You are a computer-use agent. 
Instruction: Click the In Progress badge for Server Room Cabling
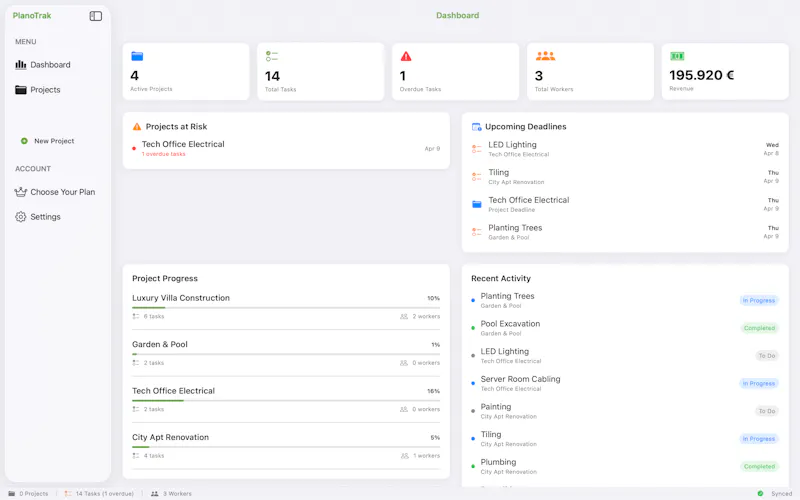[759, 383]
